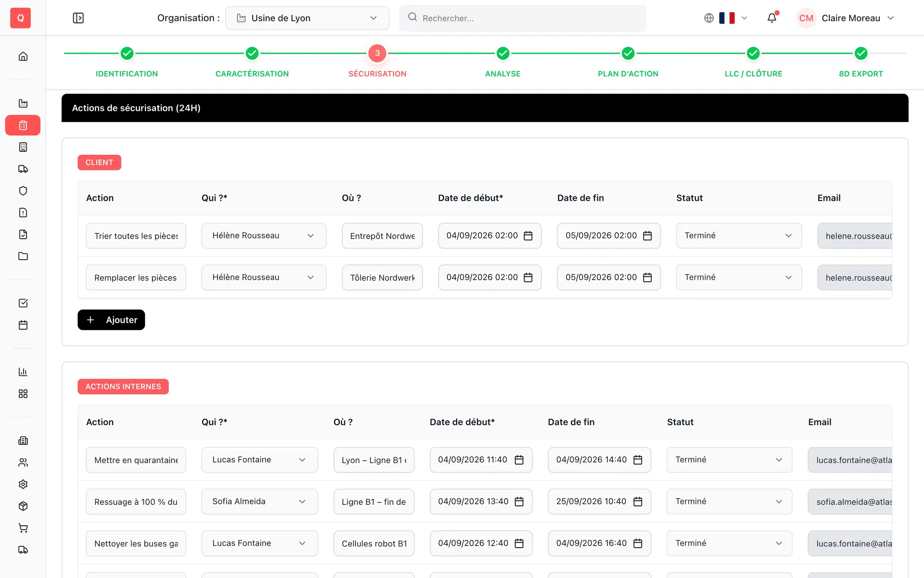Toggle the sidebar collapse icon
924x578 pixels.
pyautogui.click(x=78, y=18)
